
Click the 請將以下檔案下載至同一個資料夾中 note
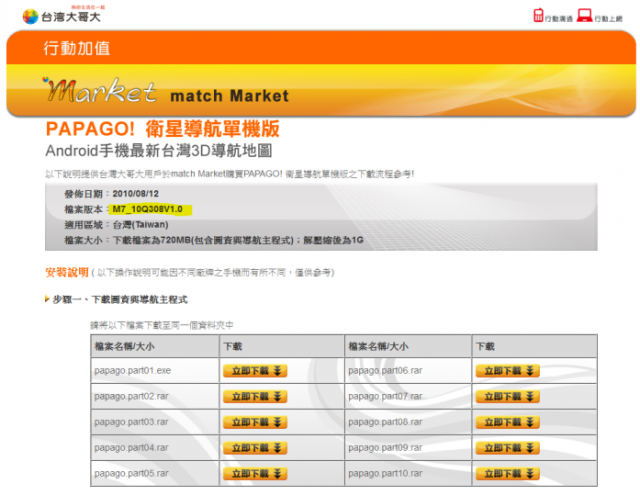162,325
